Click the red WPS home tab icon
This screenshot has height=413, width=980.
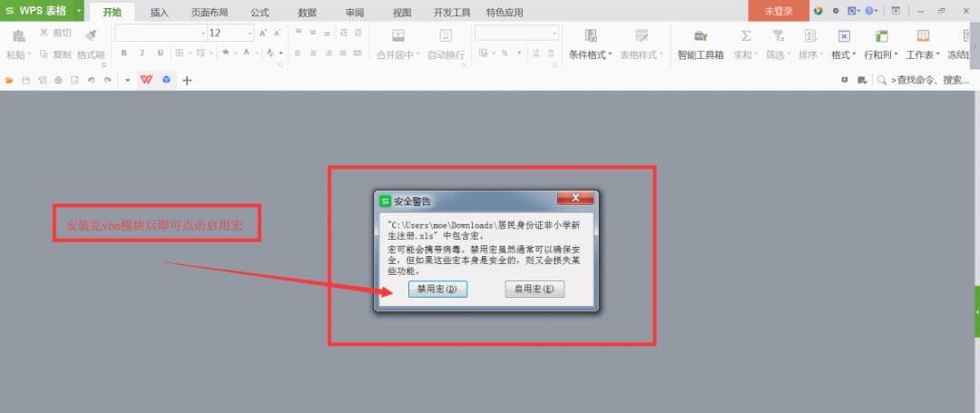point(146,79)
